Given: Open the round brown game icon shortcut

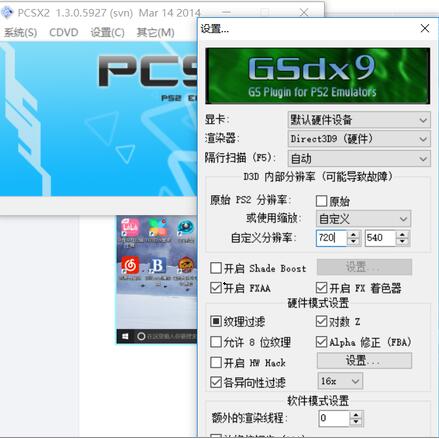Looking at the screenshot, I should tap(186, 265).
